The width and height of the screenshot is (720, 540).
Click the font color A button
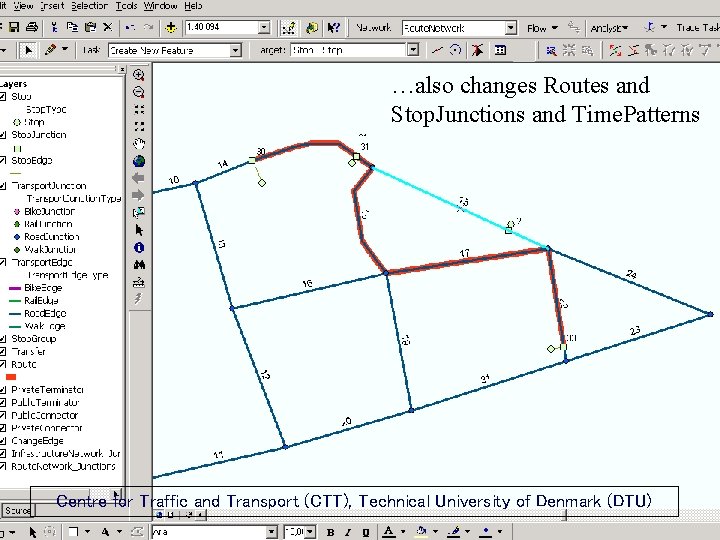pyautogui.click(x=388, y=532)
